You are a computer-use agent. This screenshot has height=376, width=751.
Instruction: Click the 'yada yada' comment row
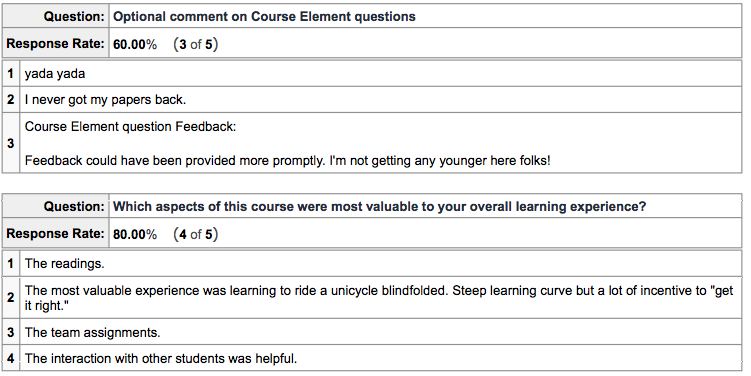tap(380, 74)
